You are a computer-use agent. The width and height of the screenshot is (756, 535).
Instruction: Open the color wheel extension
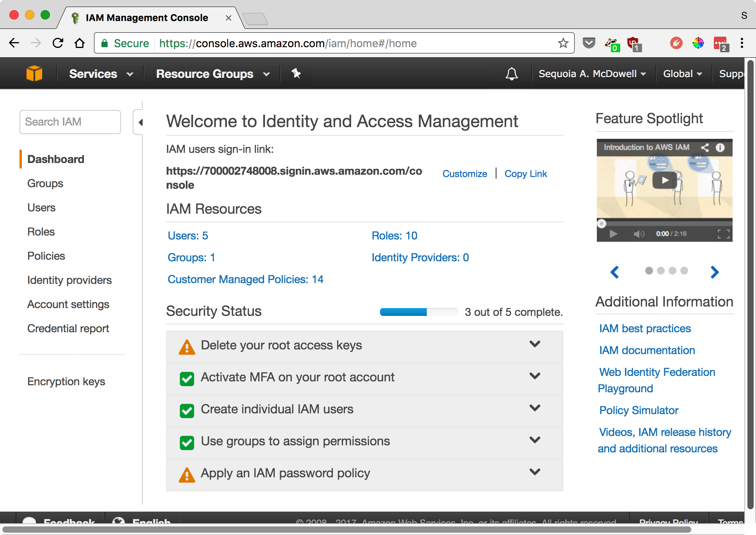pyautogui.click(x=698, y=43)
